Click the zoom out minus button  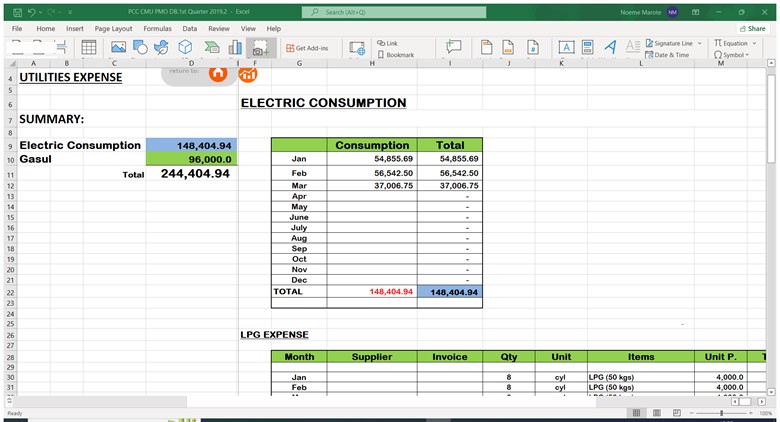coord(691,413)
